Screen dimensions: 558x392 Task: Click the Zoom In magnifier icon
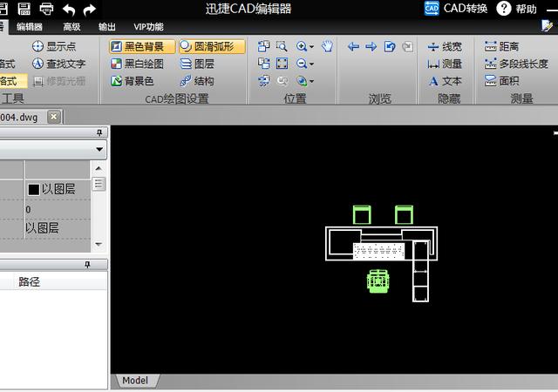[302, 46]
